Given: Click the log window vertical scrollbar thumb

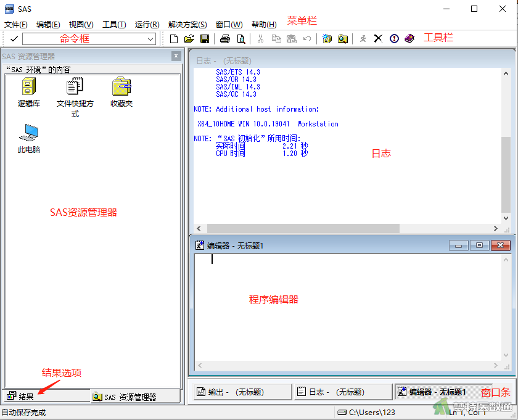Looking at the screenshot, I should point(506,175).
